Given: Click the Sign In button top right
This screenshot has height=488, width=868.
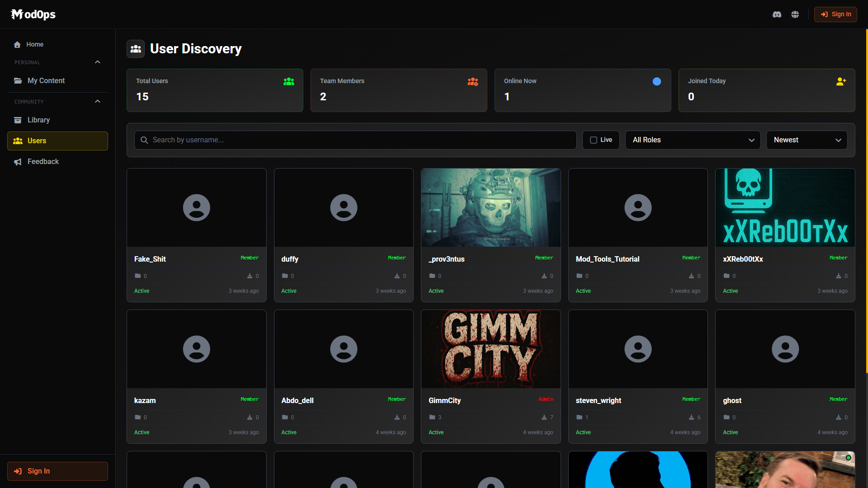Looking at the screenshot, I should 835,14.
